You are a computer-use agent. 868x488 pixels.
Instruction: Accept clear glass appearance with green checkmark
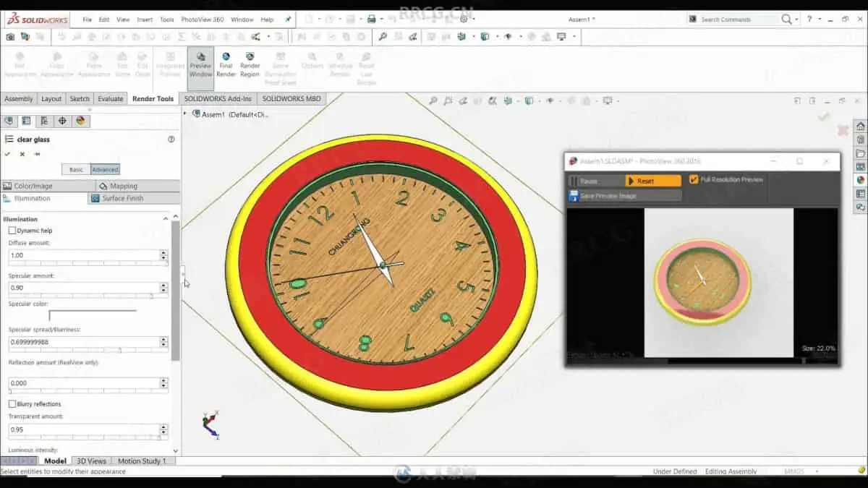(x=7, y=154)
